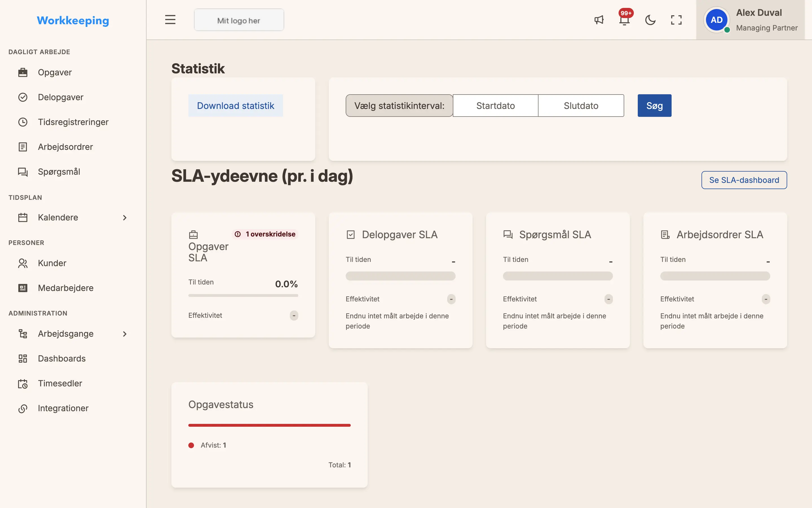The width and height of the screenshot is (812, 508).
Task: Toggle dark mode moon icon
Action: (x=650, y=20)
